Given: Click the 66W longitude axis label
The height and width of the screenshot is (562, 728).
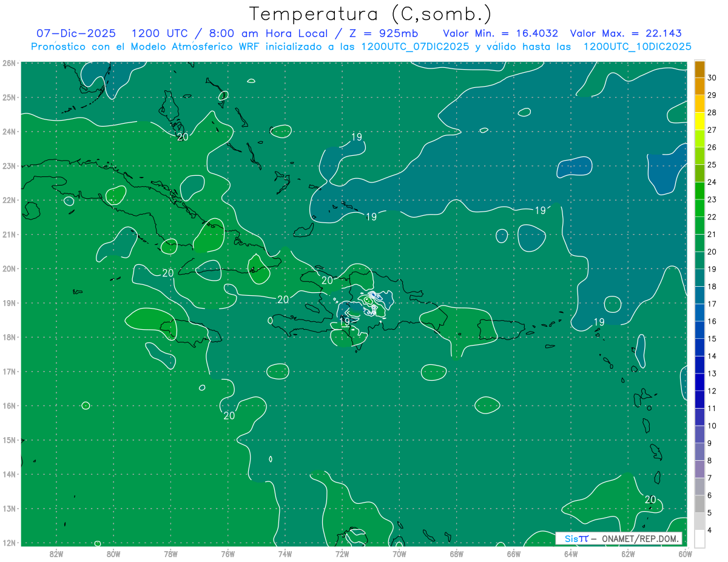Looking at the screenshot, I should (x=514, y=554).
